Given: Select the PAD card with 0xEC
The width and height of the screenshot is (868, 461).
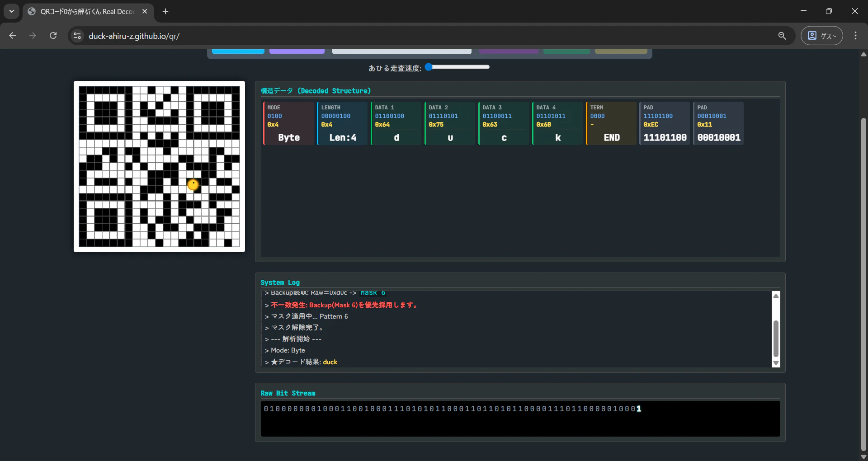Looking at the screenshot, I should tap(665, 123).
